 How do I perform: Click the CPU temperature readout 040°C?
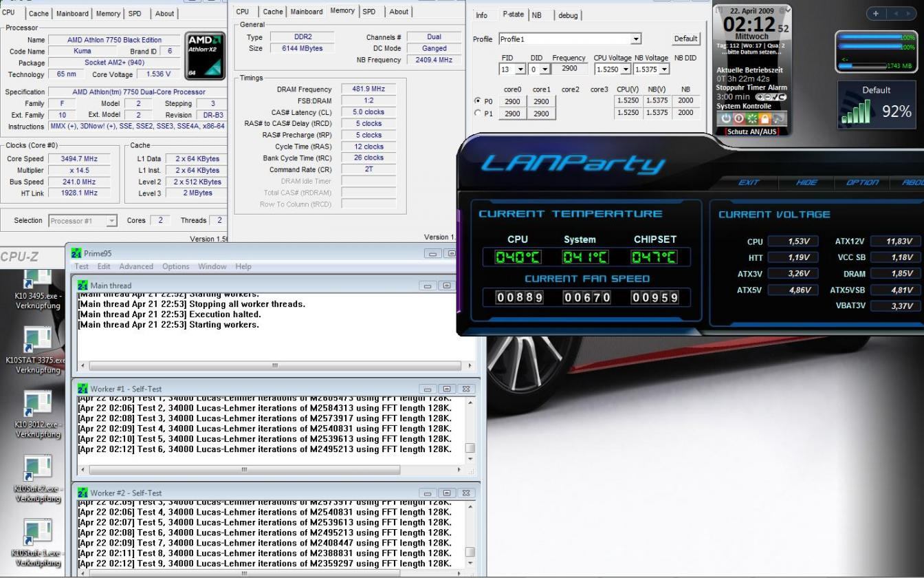(x=518, y=257)
